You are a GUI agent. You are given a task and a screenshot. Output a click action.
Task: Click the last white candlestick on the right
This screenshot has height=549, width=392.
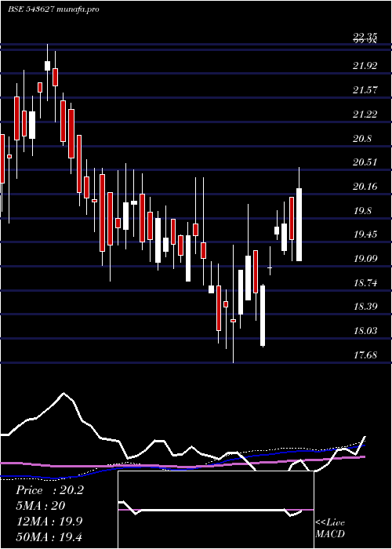point(299,224)
